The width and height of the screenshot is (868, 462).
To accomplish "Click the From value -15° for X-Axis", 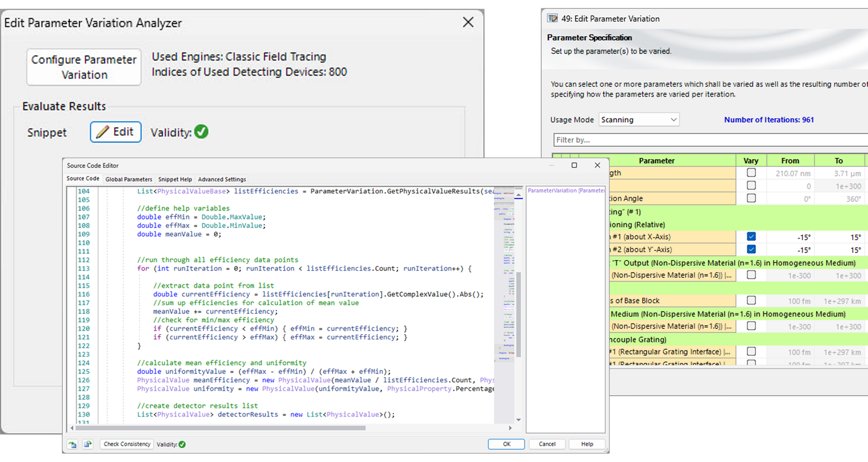I will (x=790, y=237).
